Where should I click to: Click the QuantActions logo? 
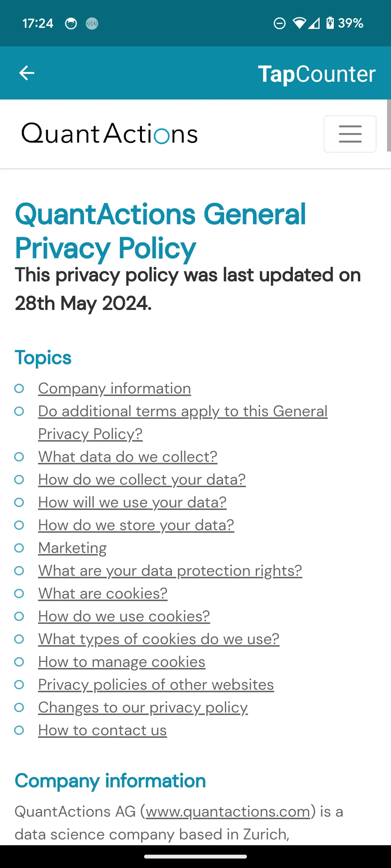(x=110, y=134)
